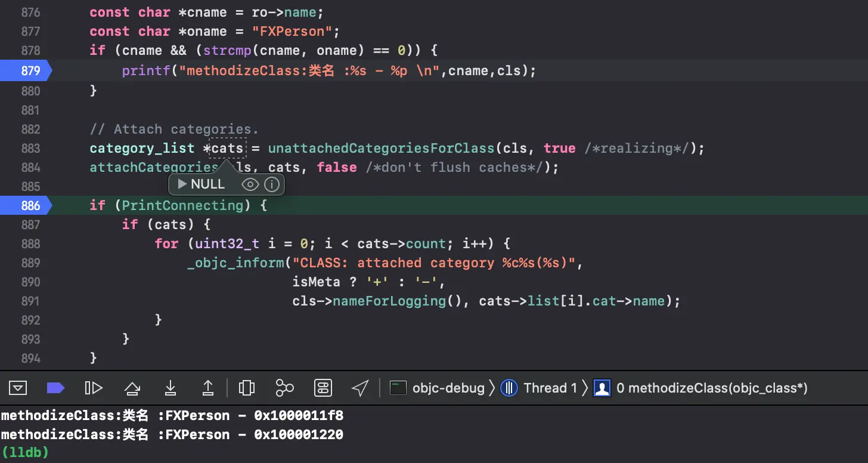The width and height of the screenshot is (868, 463).
Task: Click the PrintConnecting identifier on line 886
Action: pyautogui.click(x=183, y=206)
